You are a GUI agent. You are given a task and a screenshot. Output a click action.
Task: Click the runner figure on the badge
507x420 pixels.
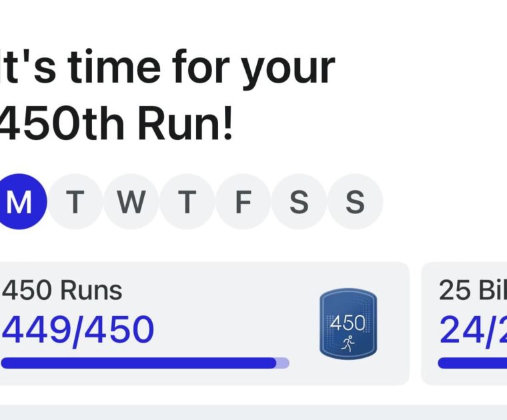click(x=348, y=343)
